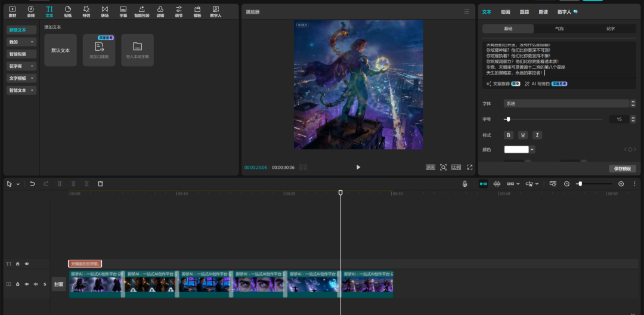Open the 转场 (Transitions) panel

click(105, 11)
